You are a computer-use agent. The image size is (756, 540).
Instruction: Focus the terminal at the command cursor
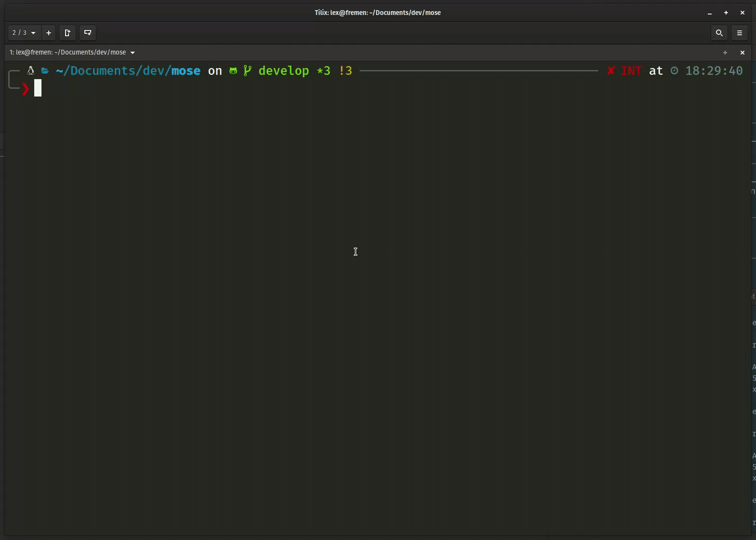tap(38, 88)
